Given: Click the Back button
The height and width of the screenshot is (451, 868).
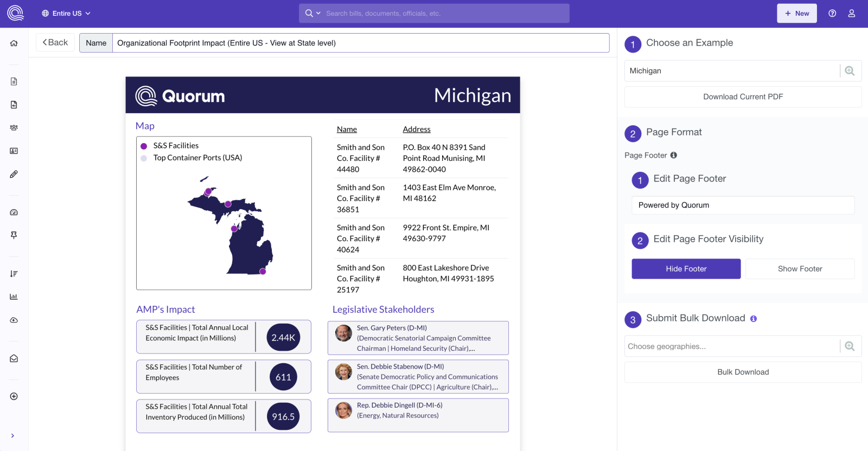Looking at the screenshot, I should pos(55,43).
